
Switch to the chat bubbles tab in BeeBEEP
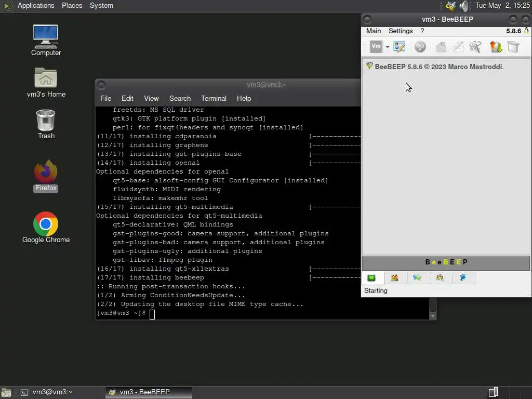pos(417,278)
